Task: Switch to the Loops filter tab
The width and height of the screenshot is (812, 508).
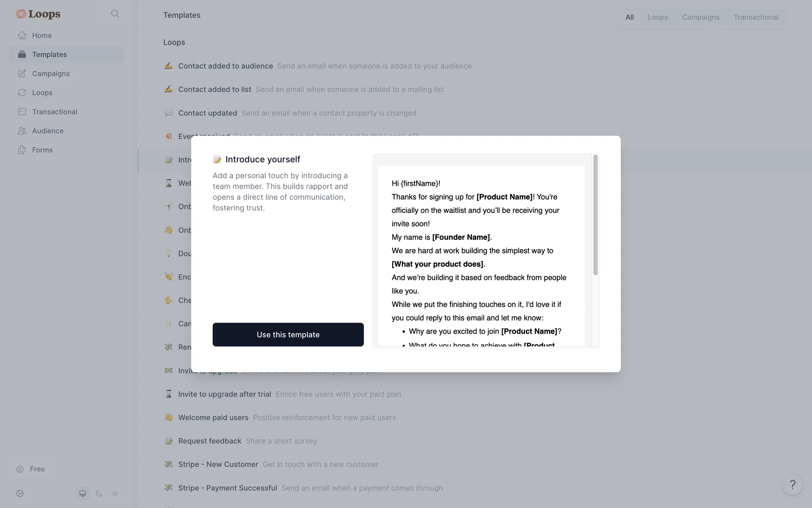Action: click(x=658, y=17)
